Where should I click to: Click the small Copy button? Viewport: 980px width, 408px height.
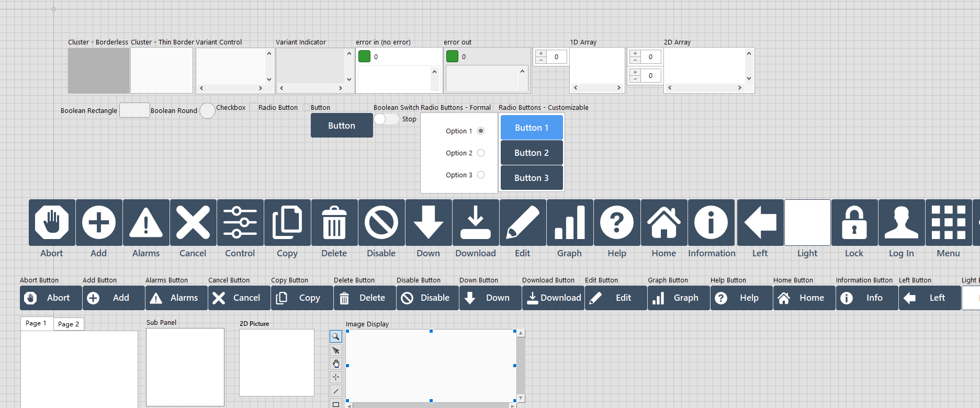(x=302, y=298)
